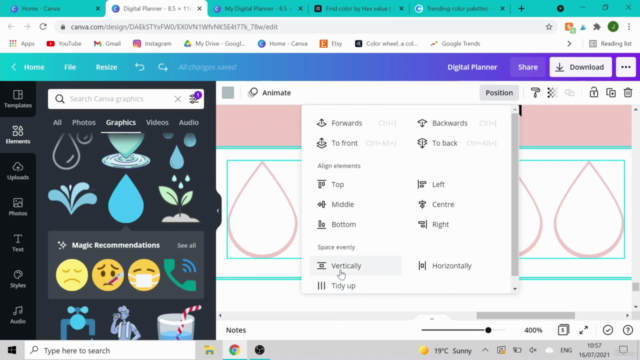Open the page grid view icon

pos(563,330)
